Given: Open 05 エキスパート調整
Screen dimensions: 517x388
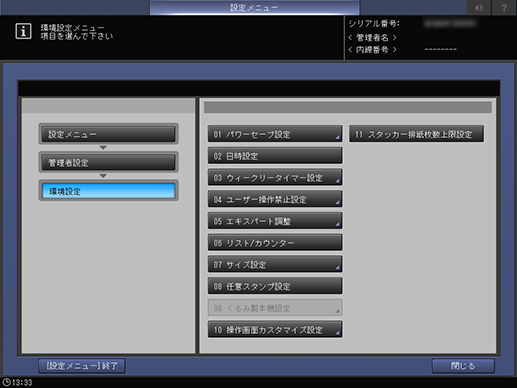Looking at the screenshot, I should (x=275, y=221).
